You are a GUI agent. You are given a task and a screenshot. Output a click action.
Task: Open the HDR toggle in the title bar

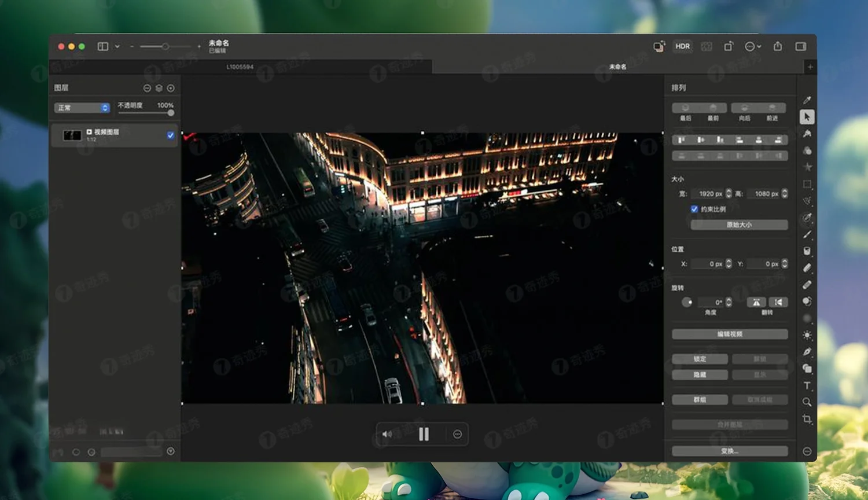[682, 47]
